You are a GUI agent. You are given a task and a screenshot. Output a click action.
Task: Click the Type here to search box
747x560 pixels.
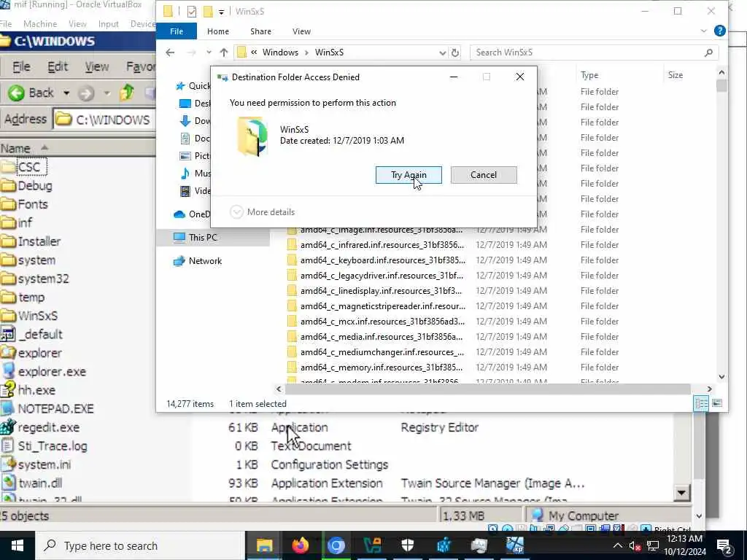140,545
